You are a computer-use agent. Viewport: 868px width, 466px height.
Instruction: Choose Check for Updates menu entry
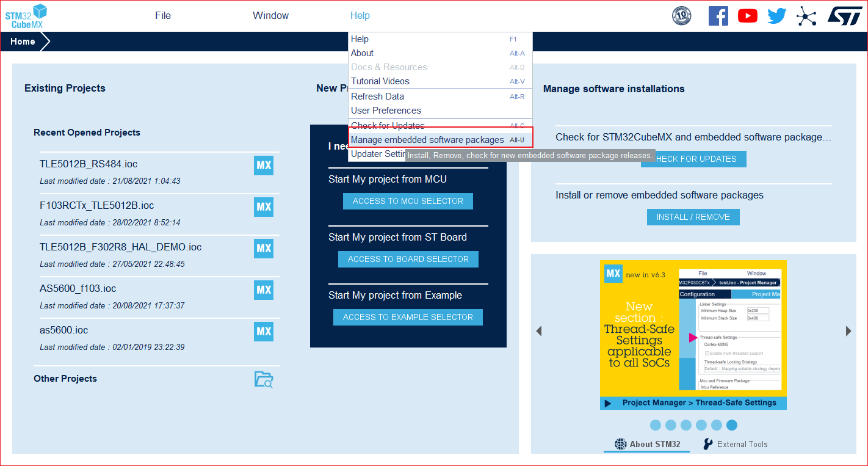pos(440,126)
